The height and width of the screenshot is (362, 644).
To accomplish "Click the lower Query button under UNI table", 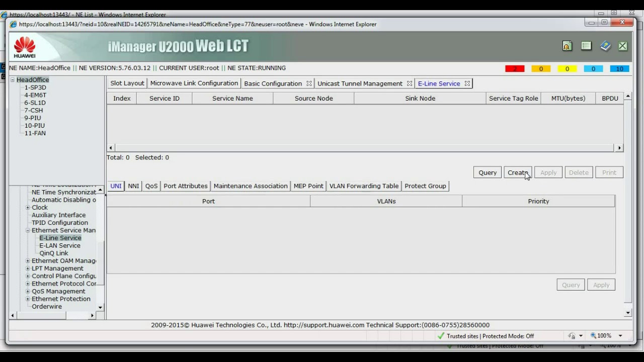I will coord(571,285).
